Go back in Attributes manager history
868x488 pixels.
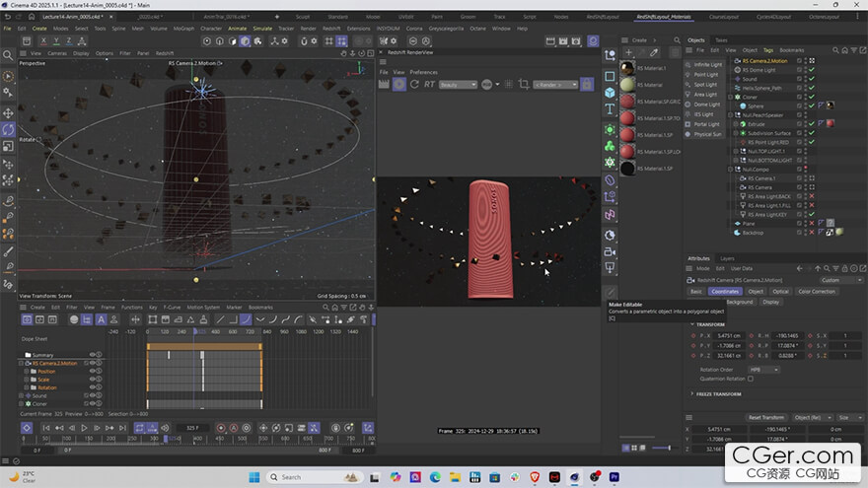799,268
